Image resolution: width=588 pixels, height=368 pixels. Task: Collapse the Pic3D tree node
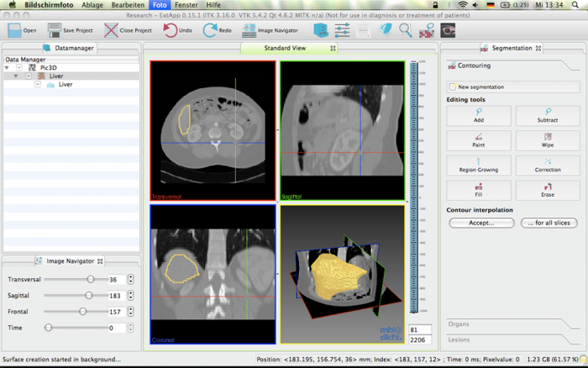click(x=8, y=67)
